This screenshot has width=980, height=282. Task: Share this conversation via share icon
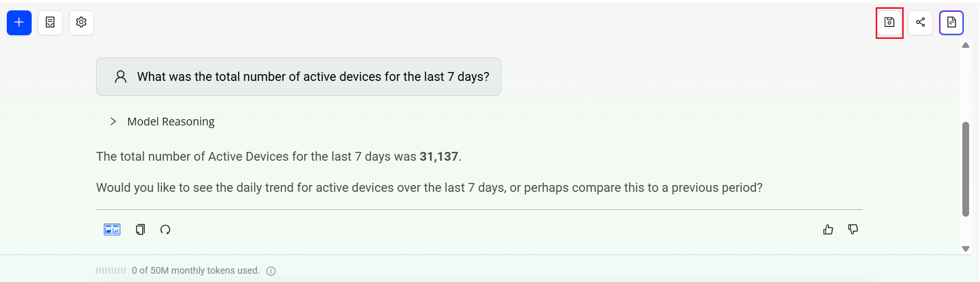pos(920,22)
